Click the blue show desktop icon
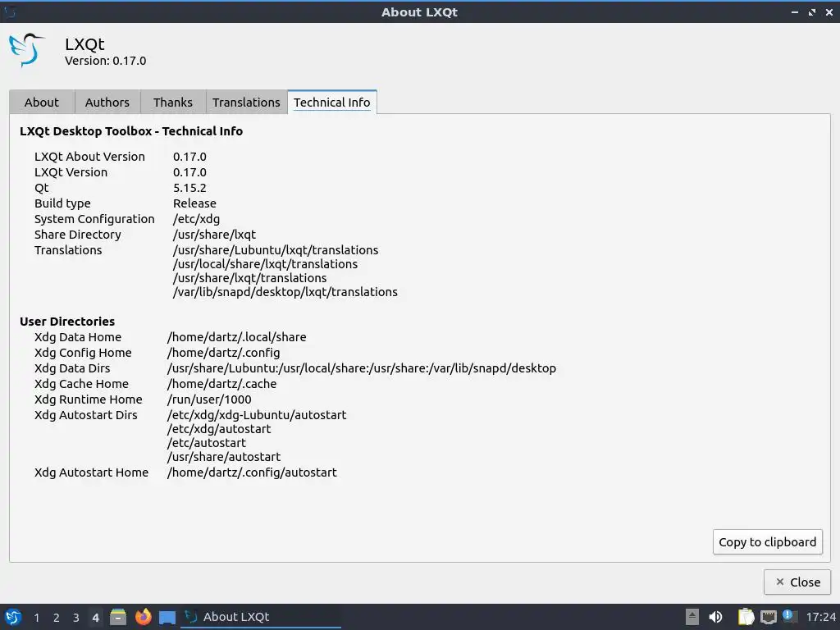 167,618
